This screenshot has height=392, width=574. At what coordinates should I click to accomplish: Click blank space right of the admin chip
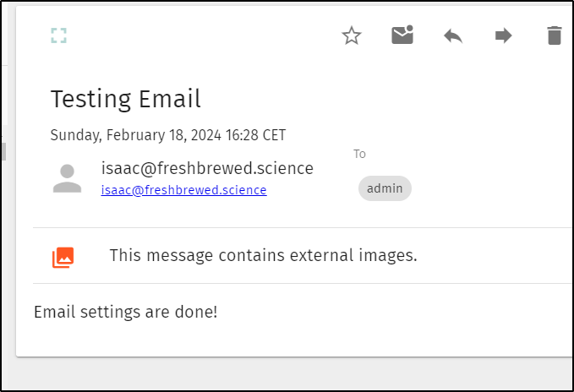click(x=490, y=188)
